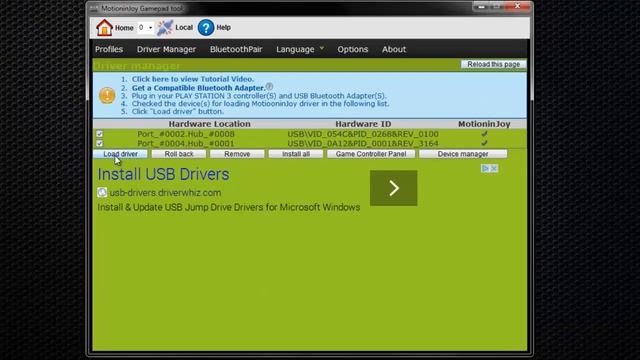Click the Local satellite icon
The width and height of the screenshot is (640, 360).
[x=165, y=27]
